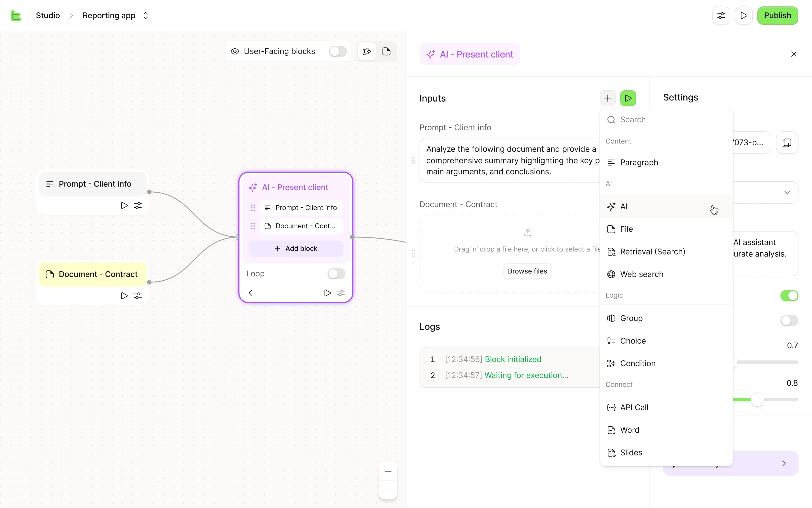Select the document view icon in canvas toolbar

[x=386, y=51]
